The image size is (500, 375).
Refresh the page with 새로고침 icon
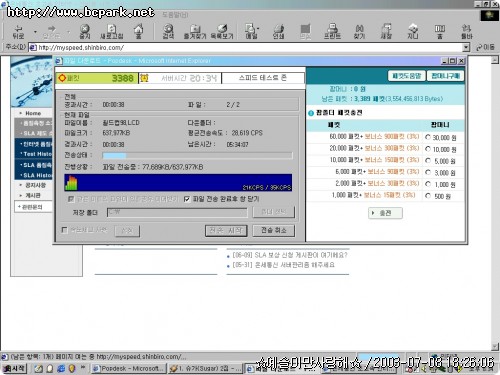point(112,32)
